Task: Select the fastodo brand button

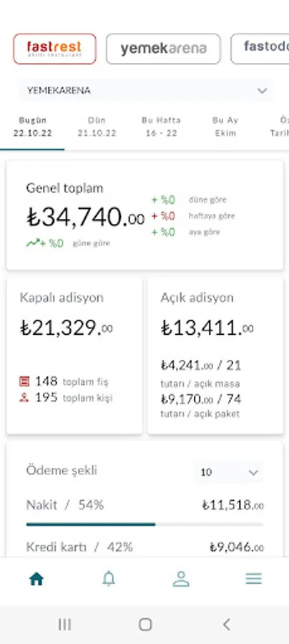Action: (x=260, y=49)
